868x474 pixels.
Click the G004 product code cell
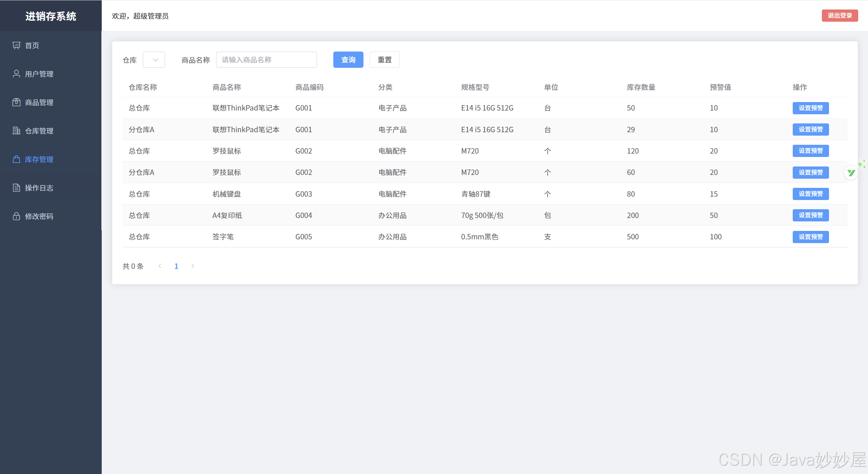tap(304, 215)
